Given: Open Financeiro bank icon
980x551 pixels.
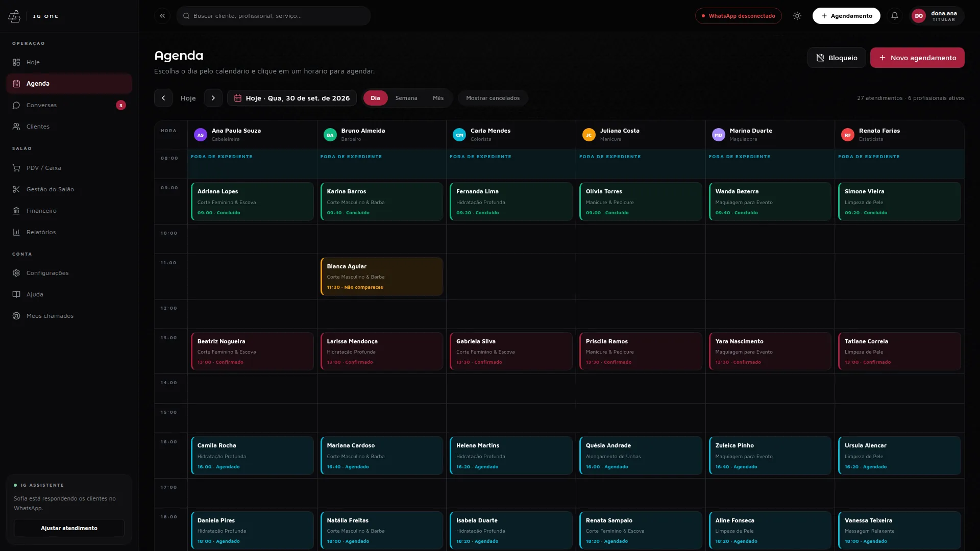Looking at the screenshot, I should click(16, 211).
